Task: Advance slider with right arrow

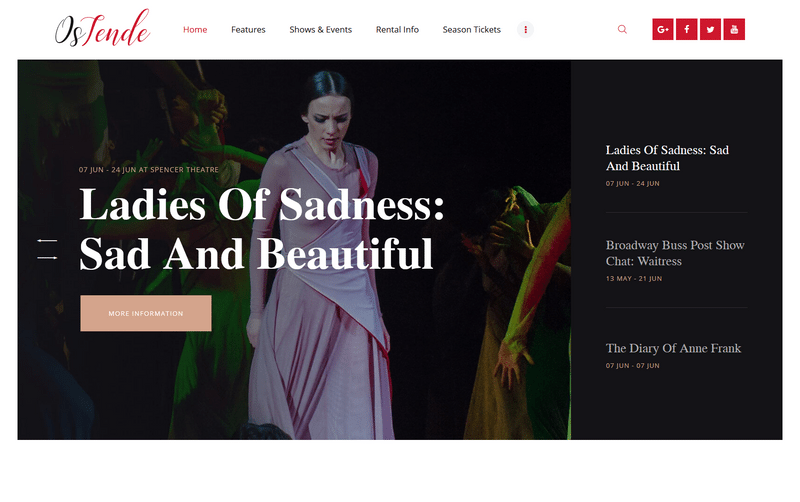Action: [47, 258]
